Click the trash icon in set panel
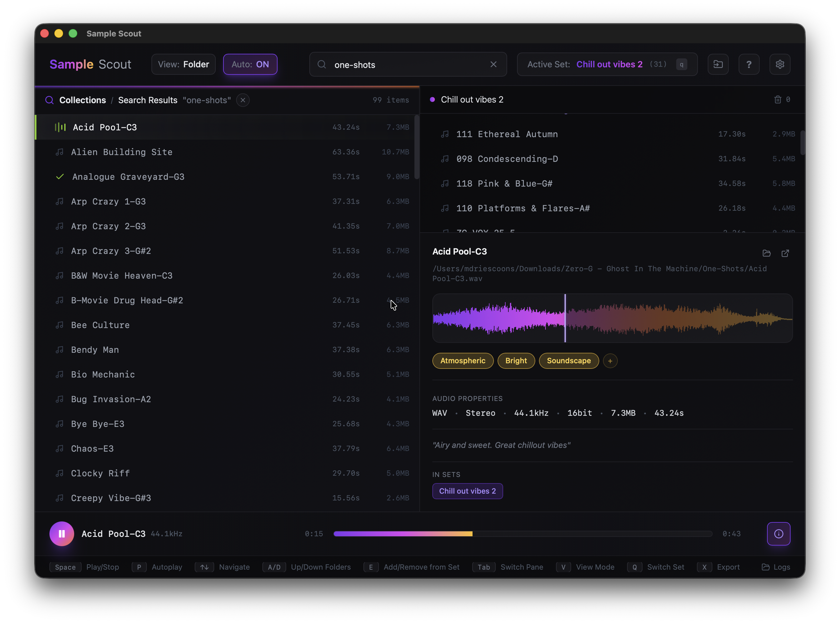The width and height of the screenshot is (840, 624). (777, 99)
